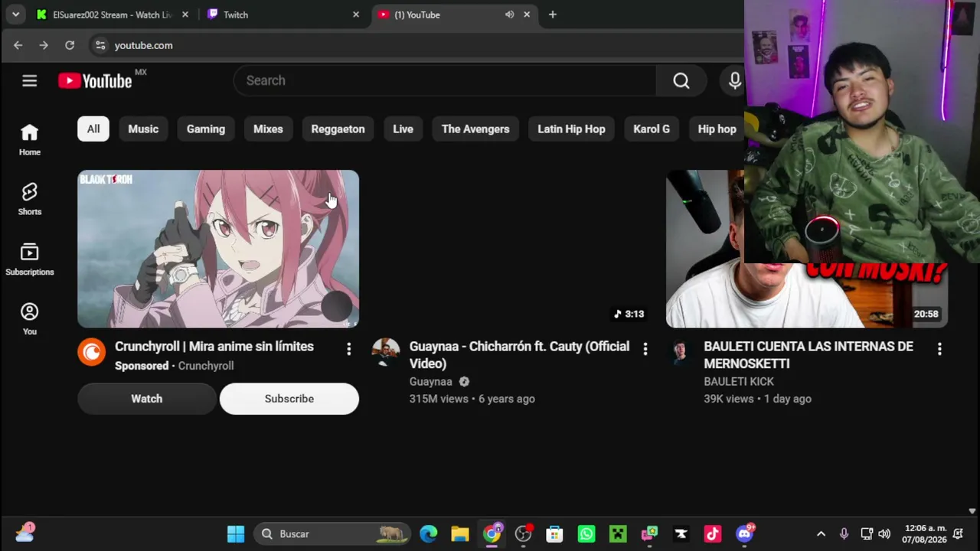Filter the feed by Reggaeton

coord(338,129)
